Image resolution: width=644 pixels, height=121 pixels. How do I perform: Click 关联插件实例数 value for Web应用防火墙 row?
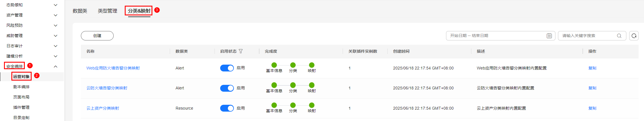349,68
